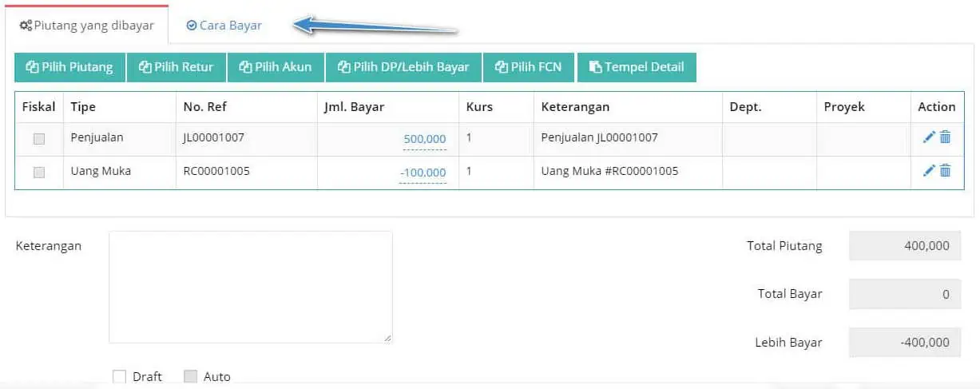Choose the Pilih Akun button

click(x=276, y=67)
